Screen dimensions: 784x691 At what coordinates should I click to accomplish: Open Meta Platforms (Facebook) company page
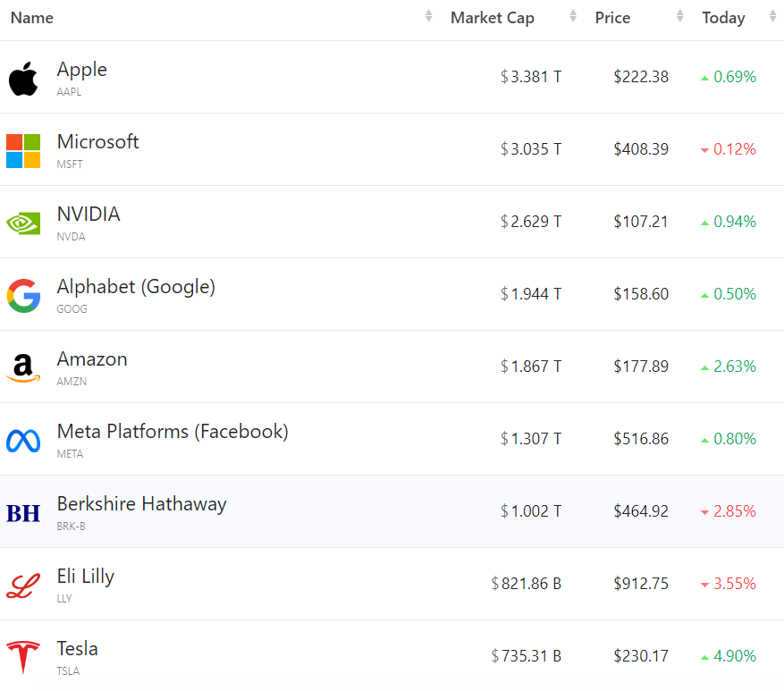pos(173,432)
